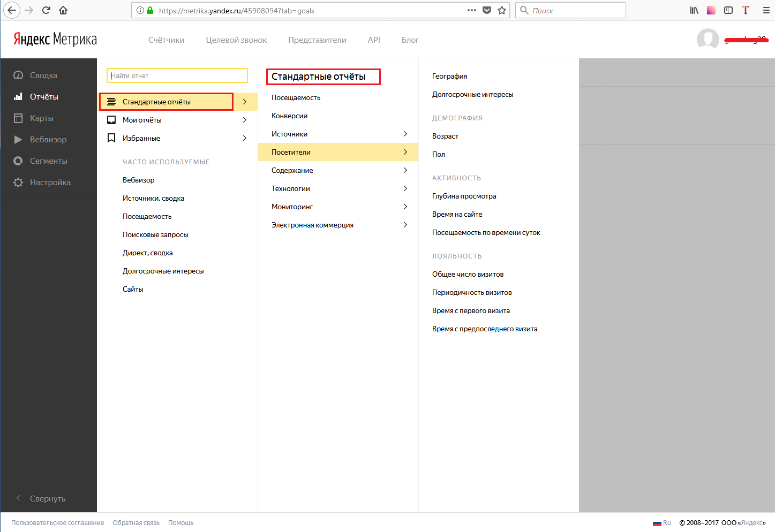Viewport: 775px width, 532px height.
Task: Open the Время с первого визита report
Action: click(x=471, y=310)
